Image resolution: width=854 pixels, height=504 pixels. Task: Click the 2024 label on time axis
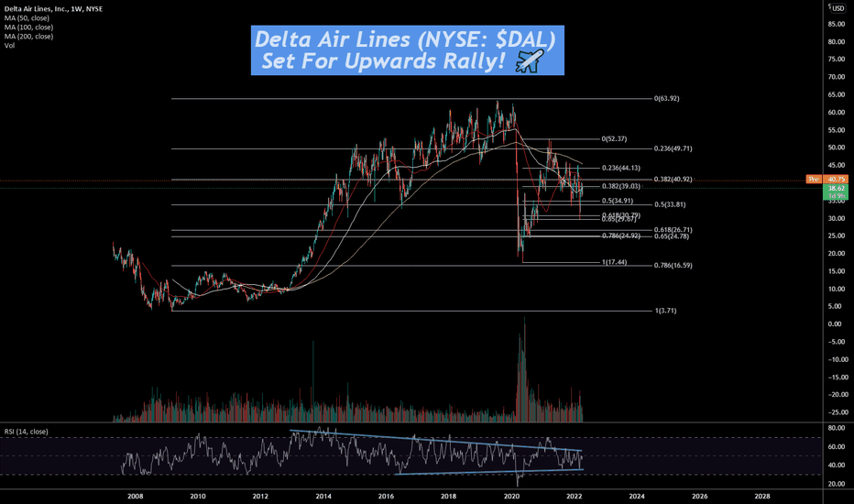click(637, 497)
